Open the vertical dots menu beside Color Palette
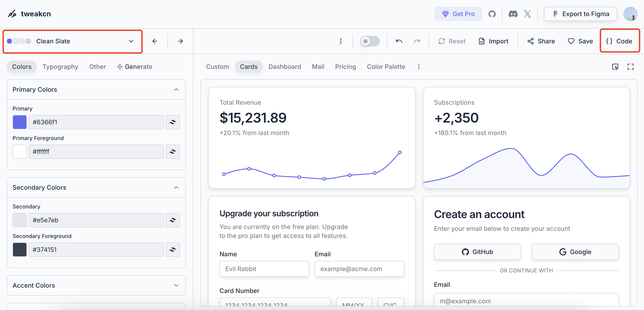Viewport: 644px width, 310px height. [419, 67]
